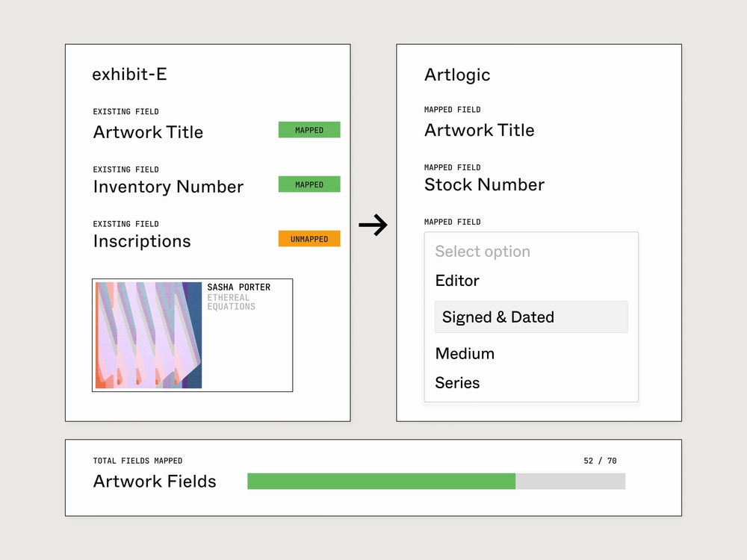Pick Medium in the options list
Image resolution: width=747 pixels, height=560 pixels.
(465, 353)
